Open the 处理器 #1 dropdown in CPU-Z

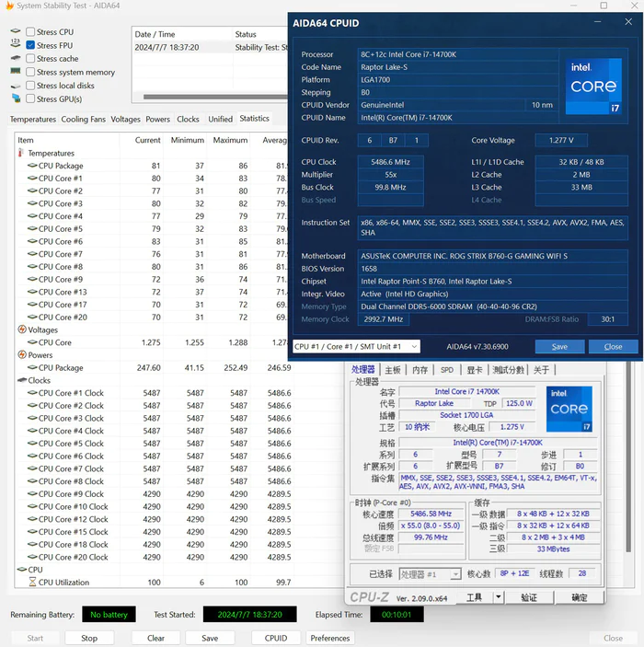[430, 574]
